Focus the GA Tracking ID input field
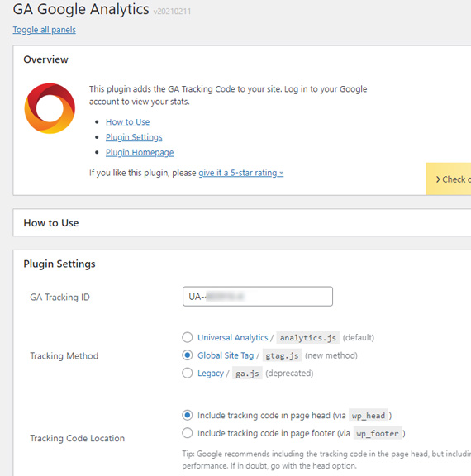Screen dimensions: 471x476 258,297
